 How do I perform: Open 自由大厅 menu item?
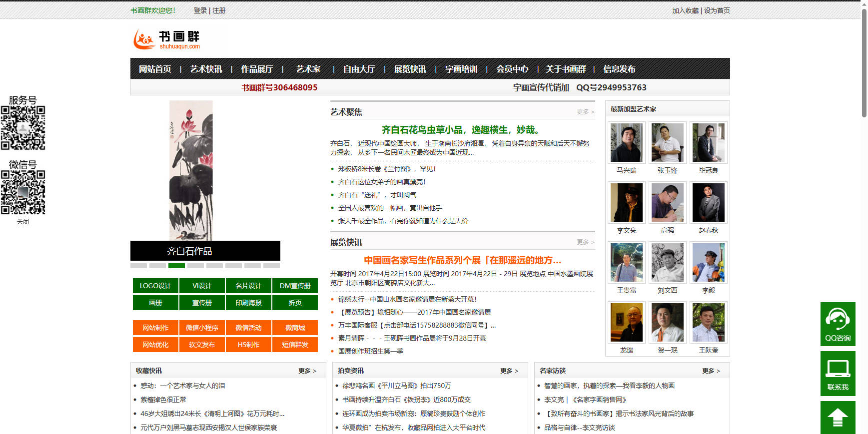359,69
